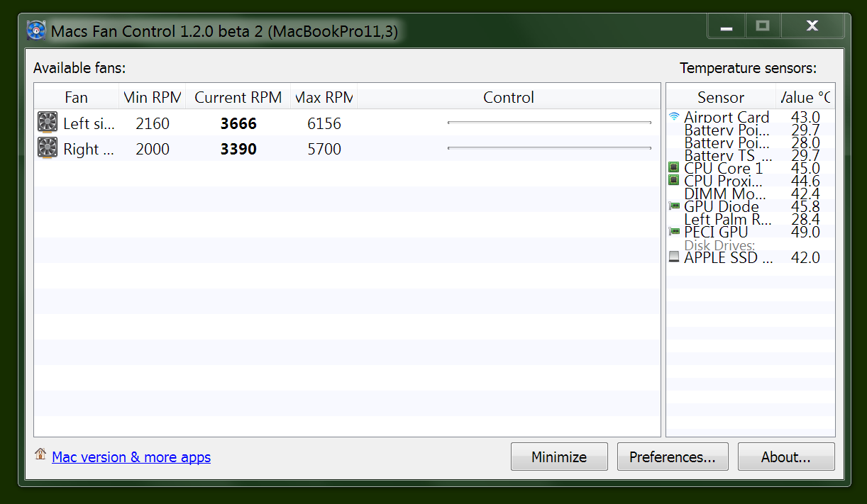Sort by the Current RPM column header
This screenshot has width=867, height=504.
point(238,97)
